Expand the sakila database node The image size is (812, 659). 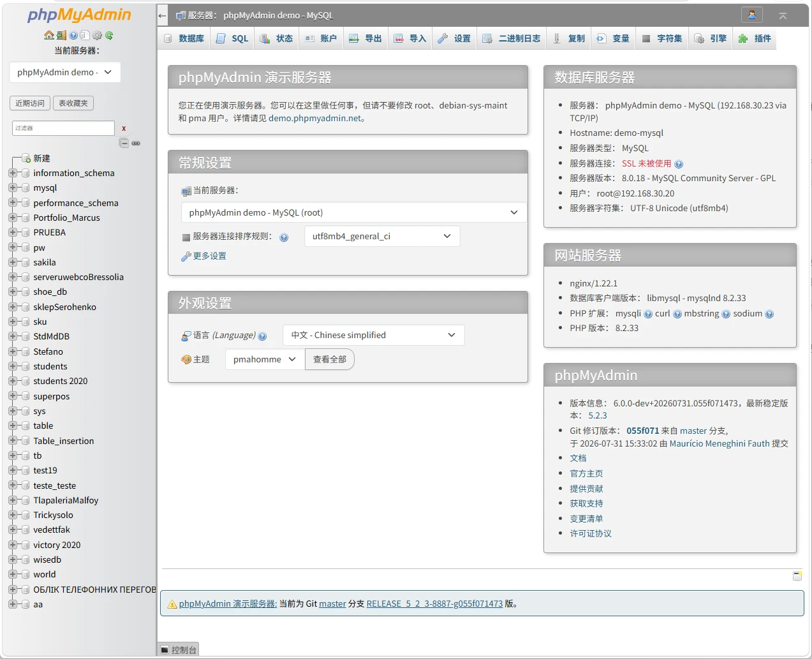tap(12, 262)
